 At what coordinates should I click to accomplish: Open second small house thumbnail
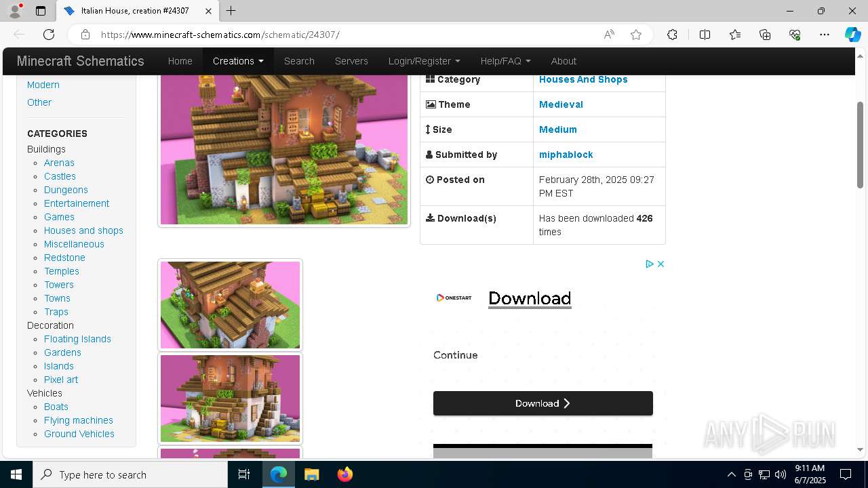[x=230, y=399]
